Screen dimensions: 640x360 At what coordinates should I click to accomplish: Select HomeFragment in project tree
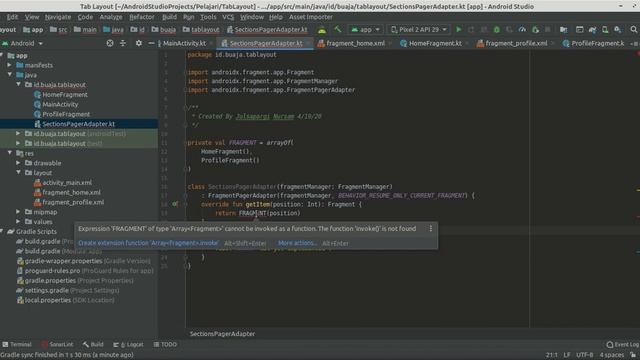click(x=65, y=94)
